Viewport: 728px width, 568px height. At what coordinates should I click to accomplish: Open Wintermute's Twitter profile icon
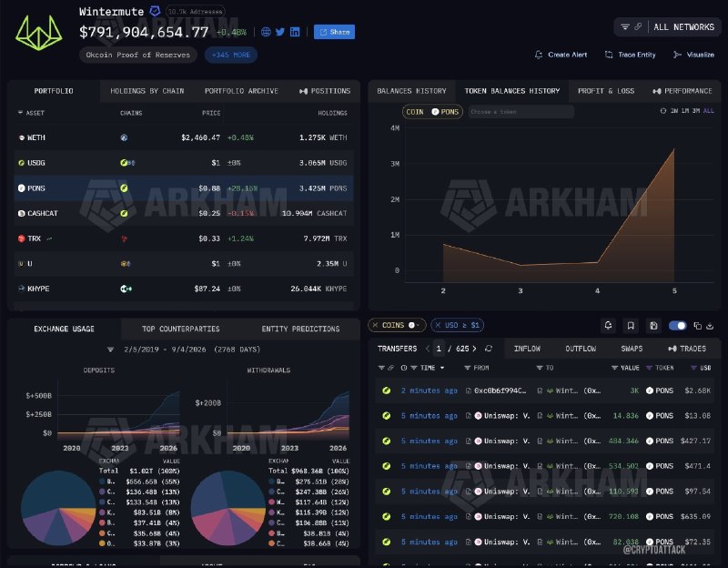pos(280,32)
